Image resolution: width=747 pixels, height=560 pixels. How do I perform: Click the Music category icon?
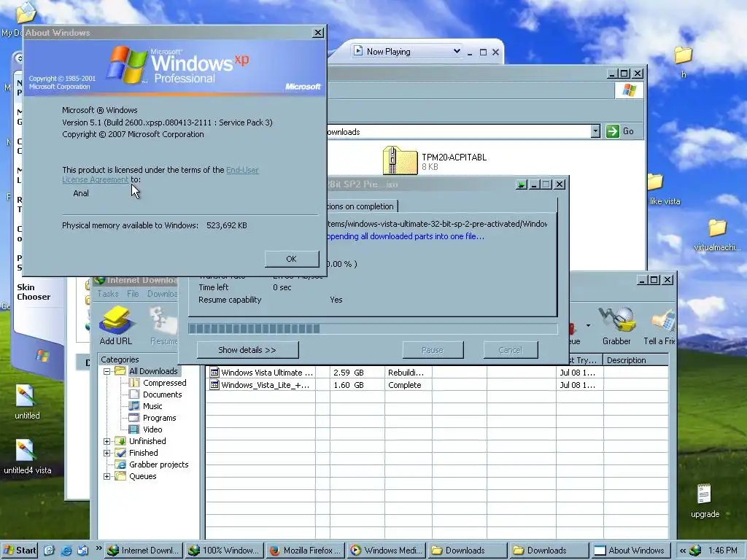click(x=134, y=406)
